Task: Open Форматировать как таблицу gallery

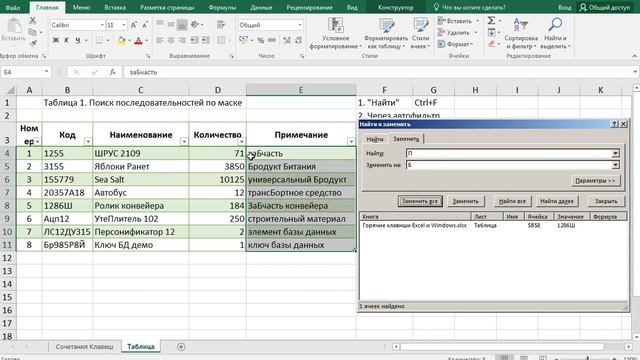Action: 386,33
